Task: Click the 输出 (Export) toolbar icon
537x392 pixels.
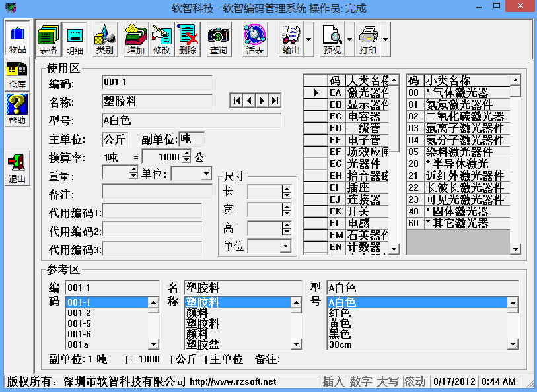Action: point(291,40)
